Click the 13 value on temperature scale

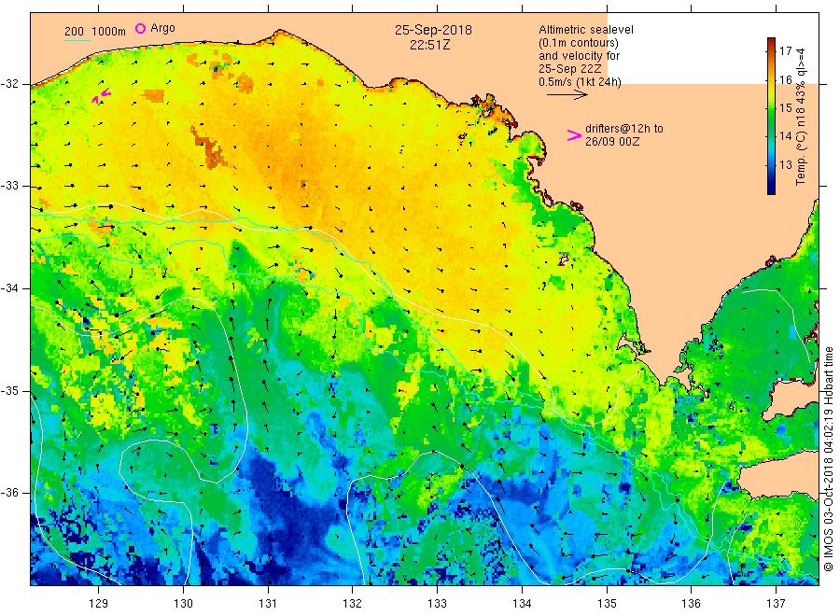pos(785,164)
